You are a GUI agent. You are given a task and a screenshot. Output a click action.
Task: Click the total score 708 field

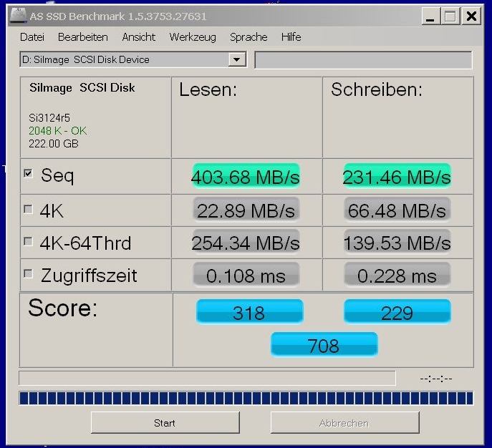pyautogui.click(x=324, y=344)
